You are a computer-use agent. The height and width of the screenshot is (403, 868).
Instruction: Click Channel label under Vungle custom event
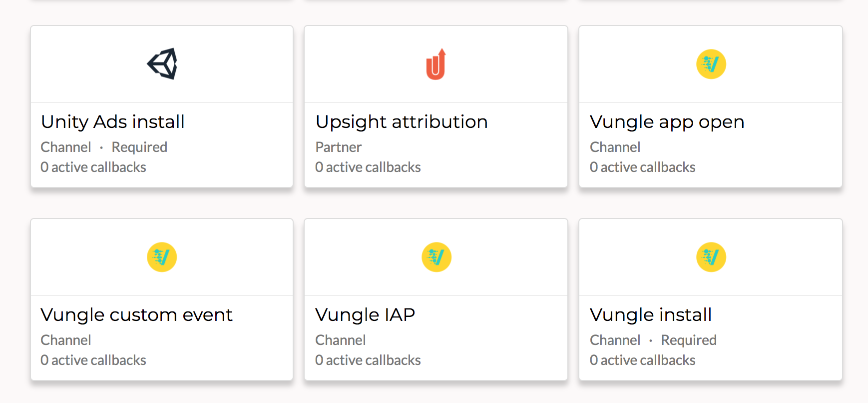click(x=66, y=340)
